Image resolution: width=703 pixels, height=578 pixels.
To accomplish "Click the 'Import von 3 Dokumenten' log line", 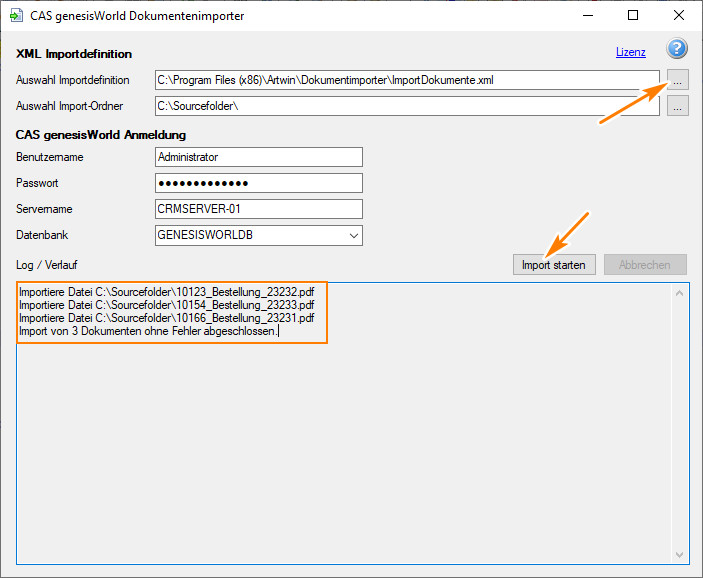I will tap(148, 331).
